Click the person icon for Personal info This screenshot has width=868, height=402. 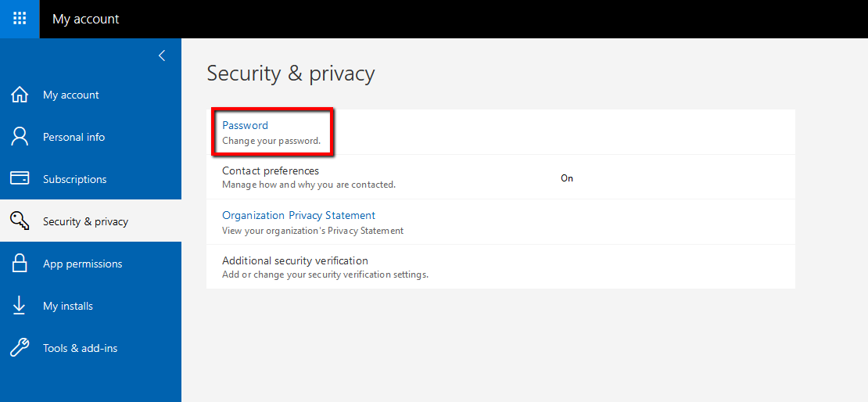20,137
